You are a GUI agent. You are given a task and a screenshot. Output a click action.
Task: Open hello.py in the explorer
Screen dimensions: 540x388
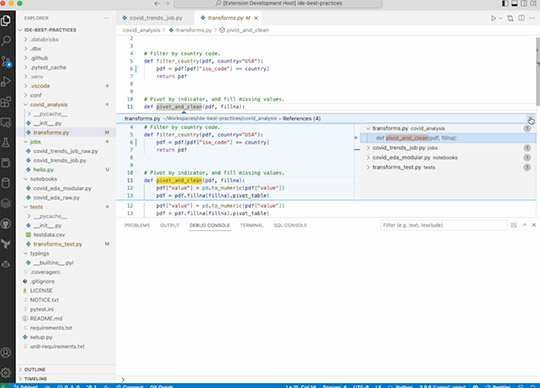coord(66,170)
